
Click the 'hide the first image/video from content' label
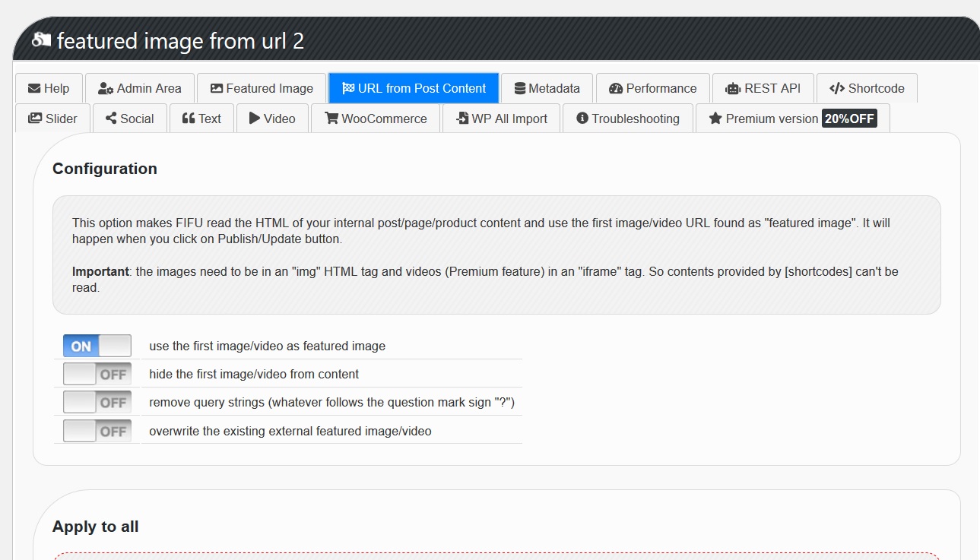pyautogui.click(x=254, y=374)
